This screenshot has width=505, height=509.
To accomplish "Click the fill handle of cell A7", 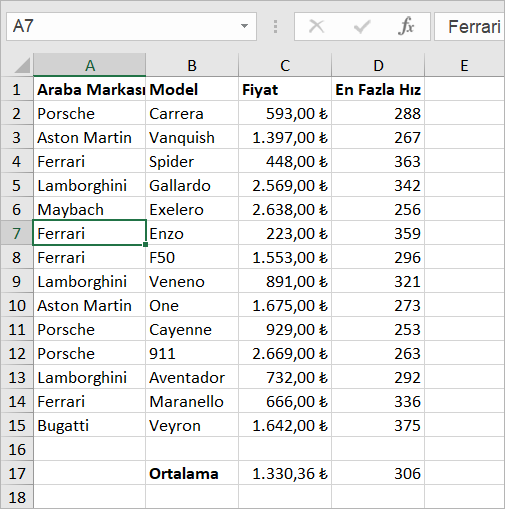I will click(x=145, y=244).
